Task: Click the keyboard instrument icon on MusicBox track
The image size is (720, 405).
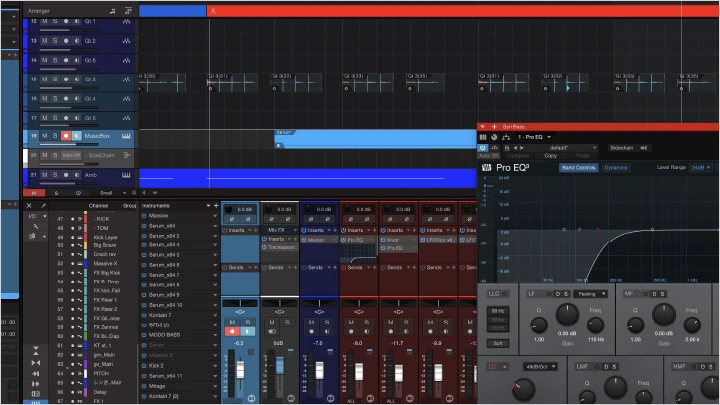Action: pyautogui.click(x=126, y=136)
